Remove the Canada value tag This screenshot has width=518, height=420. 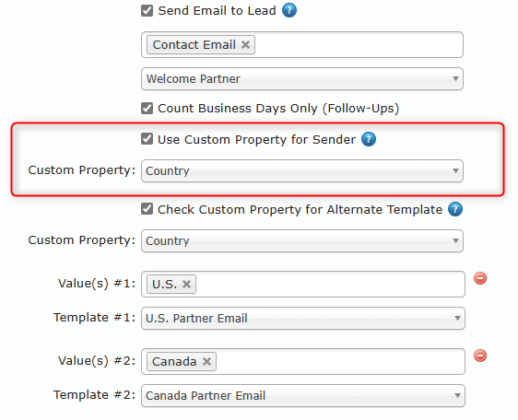point(206,361)
